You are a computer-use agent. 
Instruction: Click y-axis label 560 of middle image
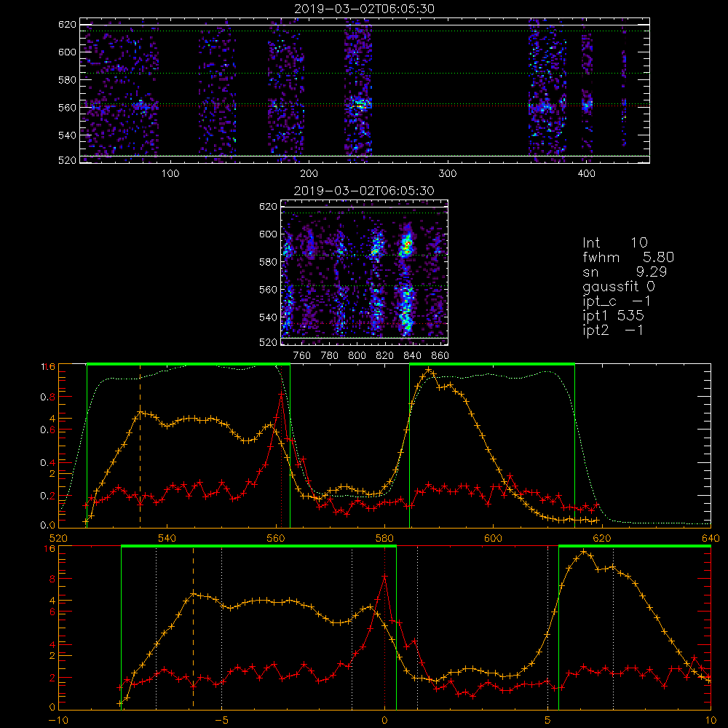pos(268,290)
